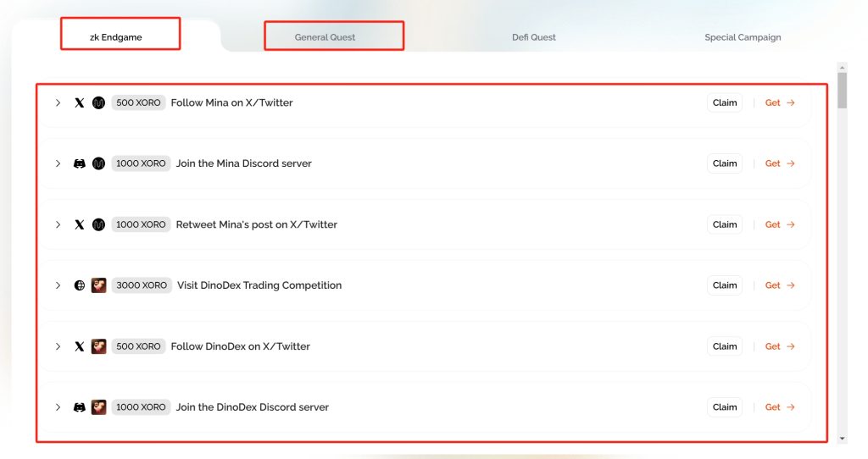Open the Special Campaign tab
868x459 pixels.
743,37
